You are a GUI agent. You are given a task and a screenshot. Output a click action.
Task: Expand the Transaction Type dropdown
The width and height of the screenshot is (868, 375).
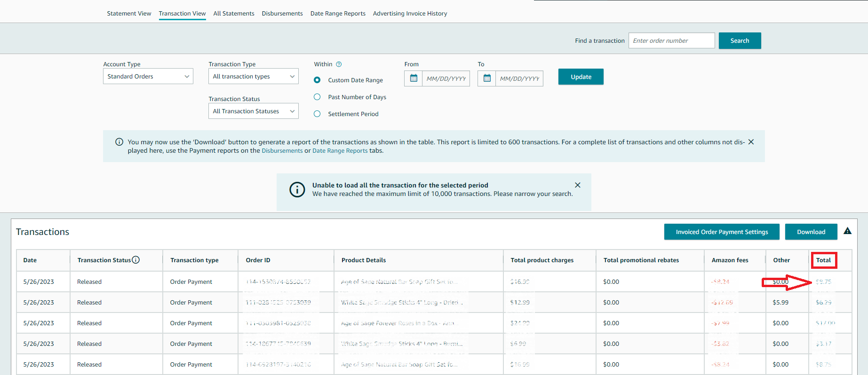tap(254, 76)
